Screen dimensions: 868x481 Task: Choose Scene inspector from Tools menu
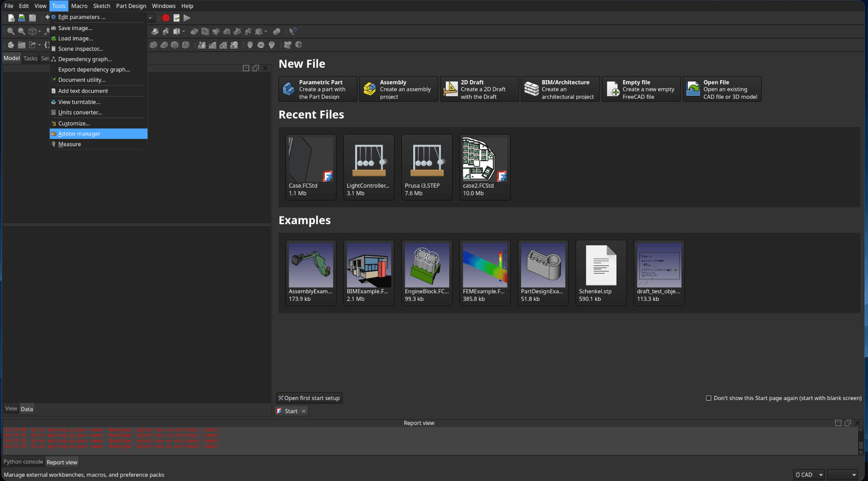98,49
